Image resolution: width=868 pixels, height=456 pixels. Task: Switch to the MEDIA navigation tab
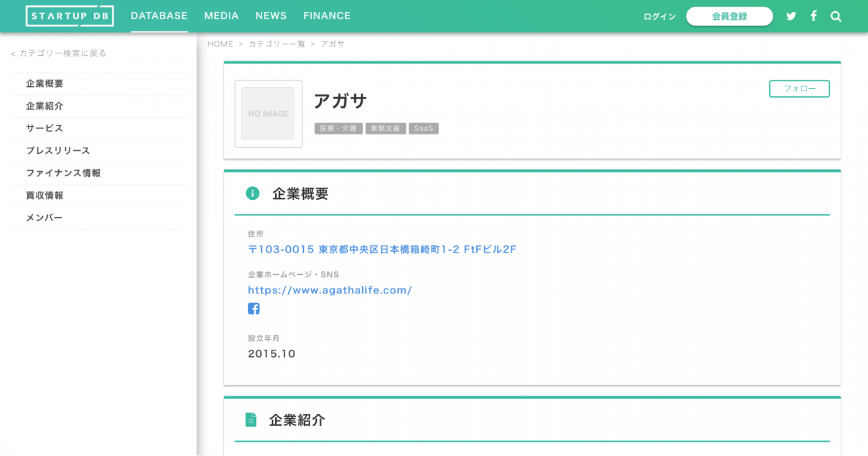tap(221, 16)
